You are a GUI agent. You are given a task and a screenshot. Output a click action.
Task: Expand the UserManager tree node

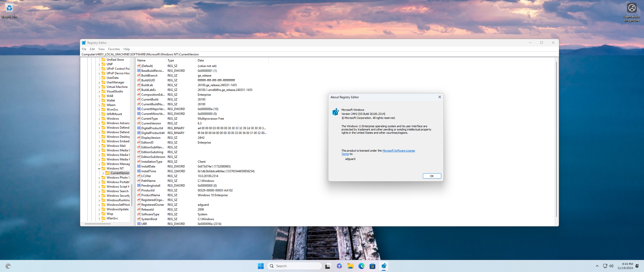[x=99, y=82]
